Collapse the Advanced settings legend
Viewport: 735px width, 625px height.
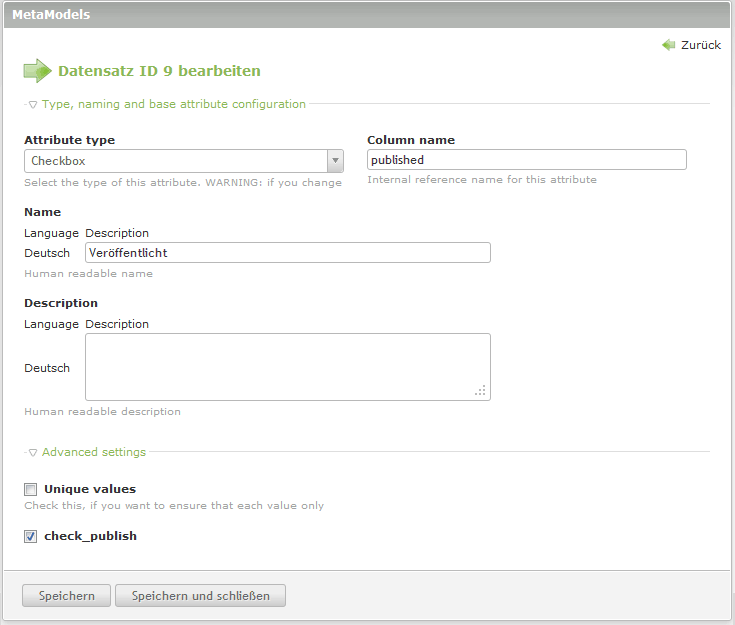click(93, 452)
